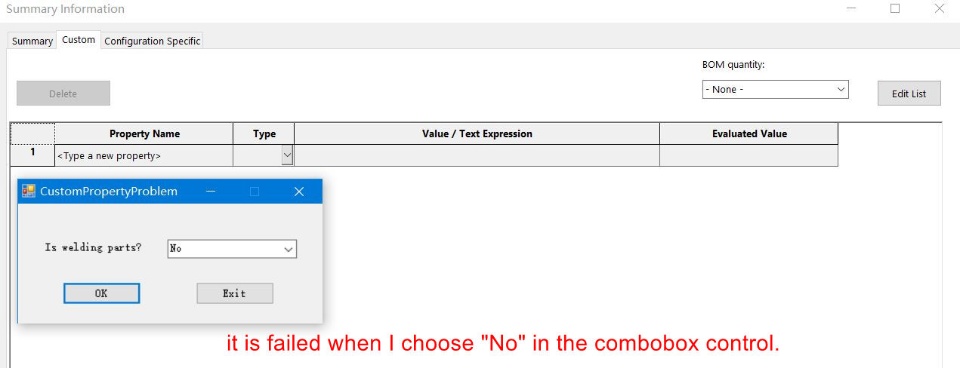This screenshot has width=960, height=368.
Task: Minimize the CustomPropertyProblem dialog
Action: [211, 192]
